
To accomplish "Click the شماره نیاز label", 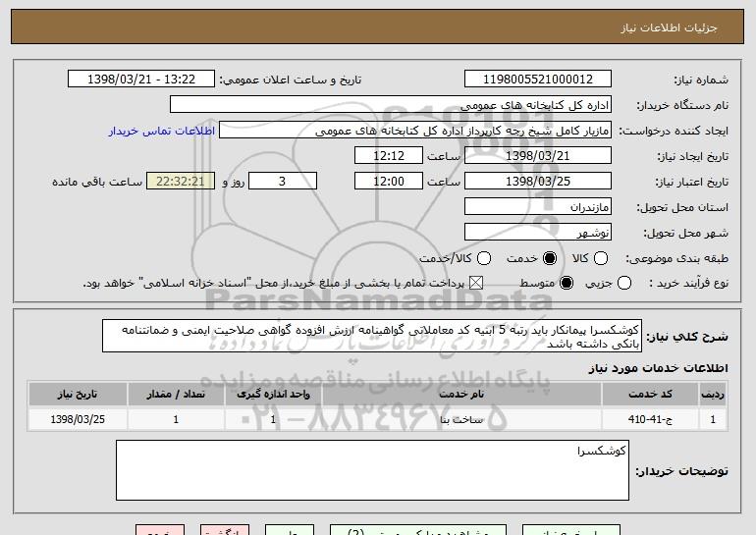I will [701, 80].
